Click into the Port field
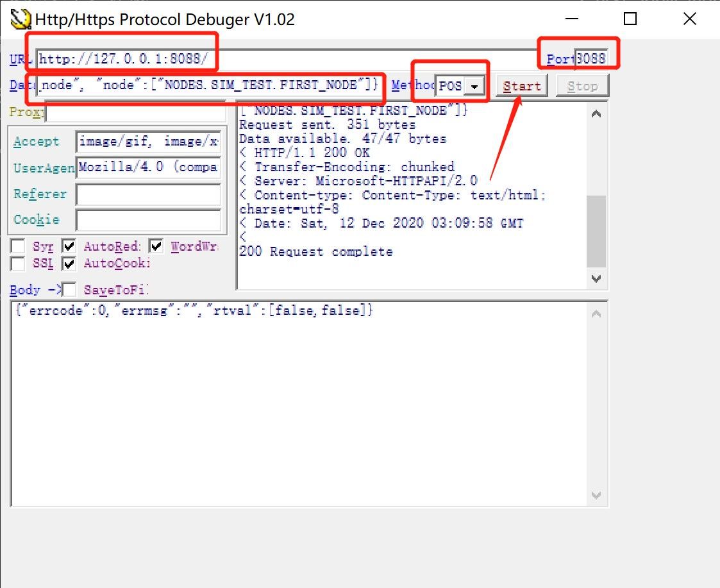 591,59
